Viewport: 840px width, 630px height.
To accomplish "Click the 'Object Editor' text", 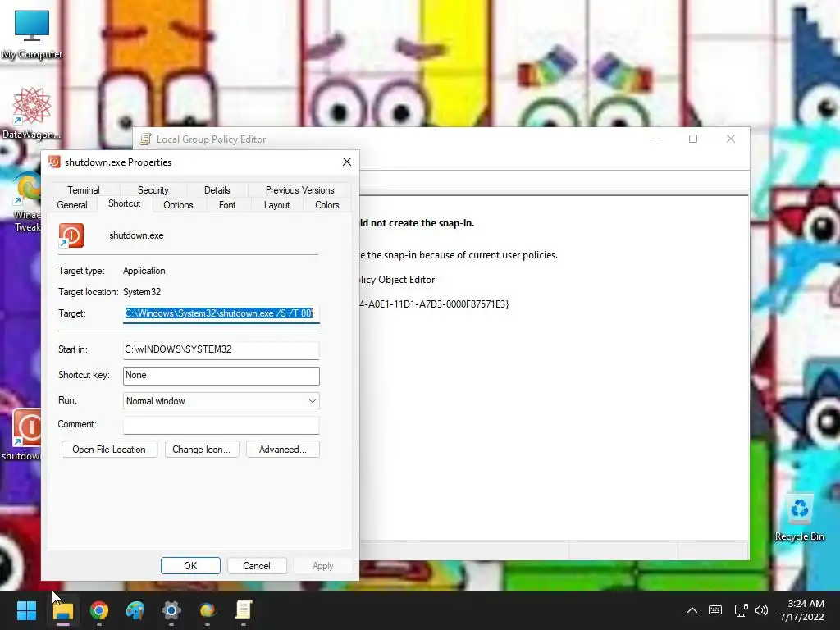I will coord(407,280).
